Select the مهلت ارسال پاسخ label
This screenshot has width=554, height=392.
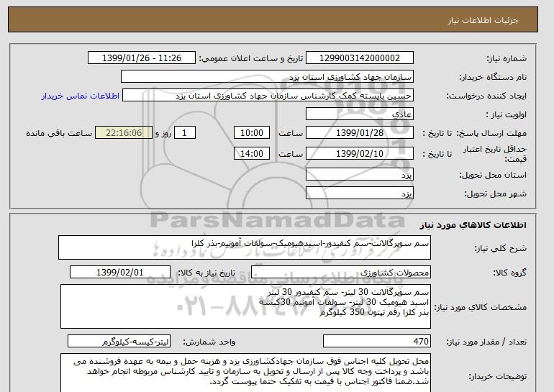pyautogui.click(x=491, y=133)
